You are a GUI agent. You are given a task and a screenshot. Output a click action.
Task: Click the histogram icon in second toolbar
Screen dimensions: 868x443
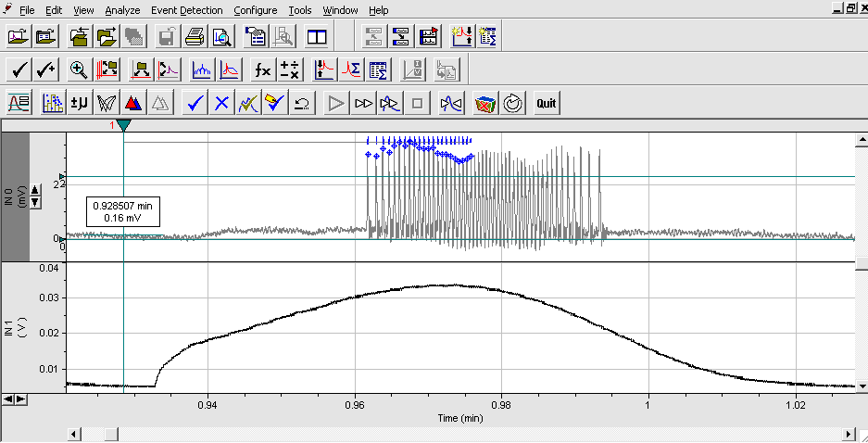click(202, 70)
